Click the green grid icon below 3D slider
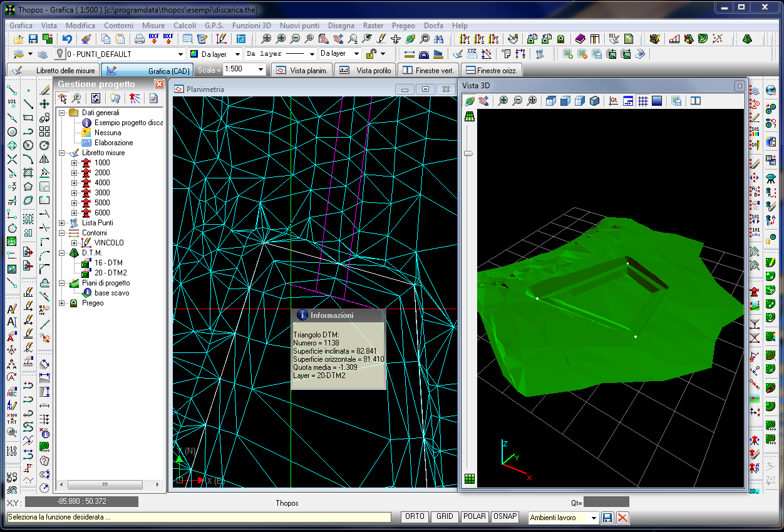The image size is (784, 532). pyautogui.click(x=469, y=479)
